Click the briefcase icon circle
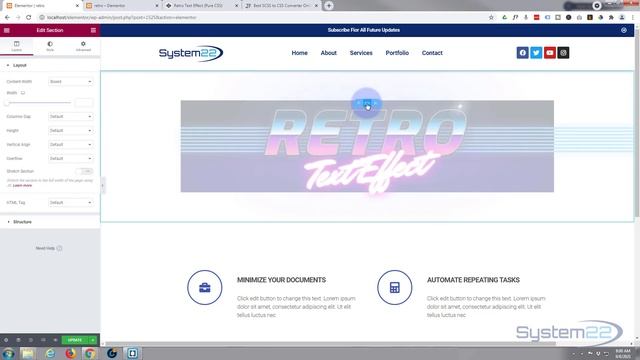Viewport: 640px width, 360px height. coord(204,287)
